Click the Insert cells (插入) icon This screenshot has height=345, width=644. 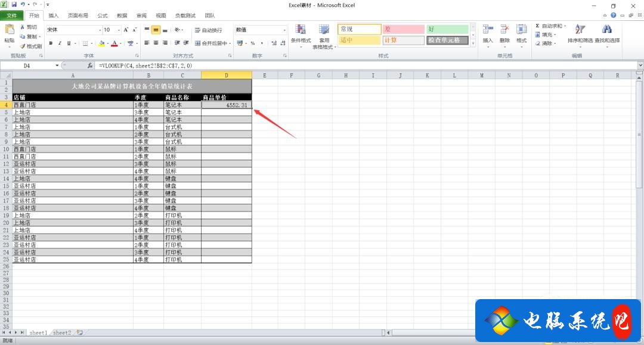point(488,30)
